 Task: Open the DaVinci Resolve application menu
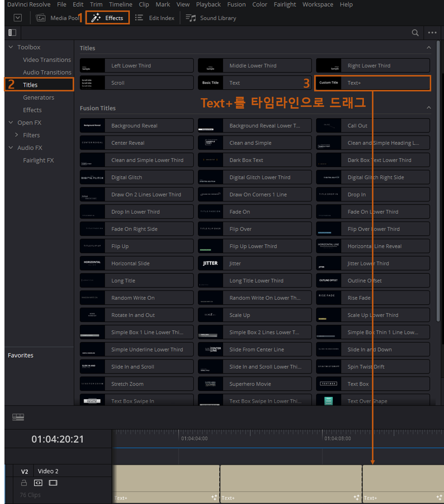pyautogui.click(x=29, y=4)
